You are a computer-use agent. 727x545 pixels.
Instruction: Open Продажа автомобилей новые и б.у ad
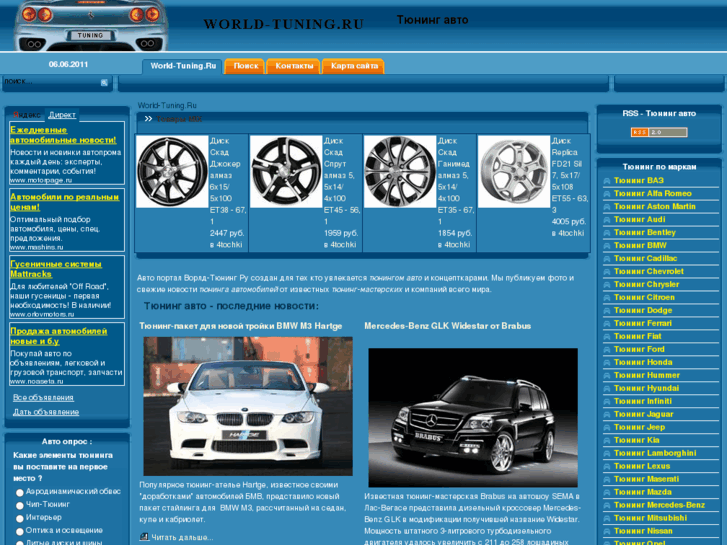click(58, 336)
